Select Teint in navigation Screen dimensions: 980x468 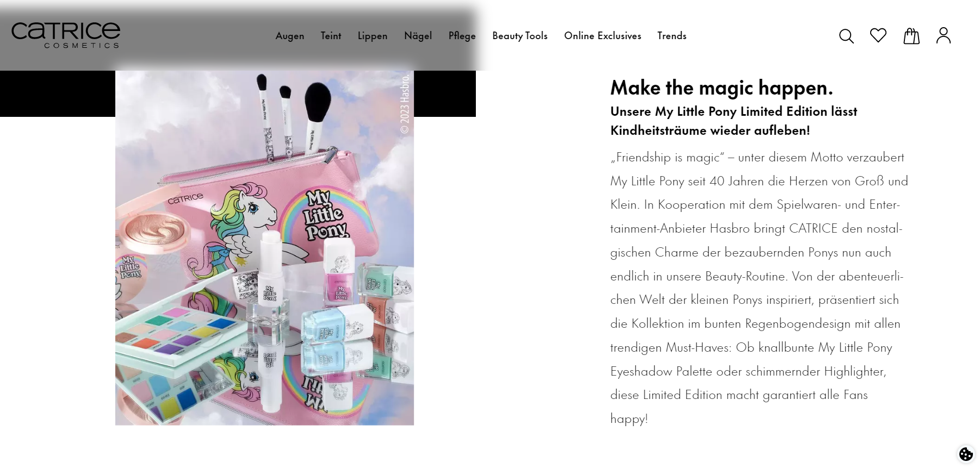pyautogui.click(x=331, y=36)
